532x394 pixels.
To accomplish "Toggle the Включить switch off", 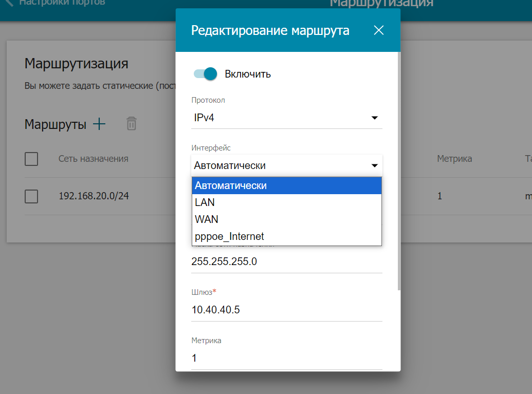I will (x=205, y=73).
